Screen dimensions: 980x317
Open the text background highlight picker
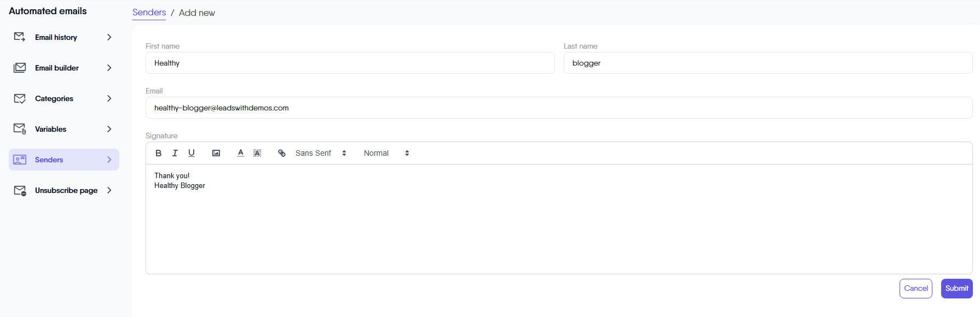coord(257,153)
